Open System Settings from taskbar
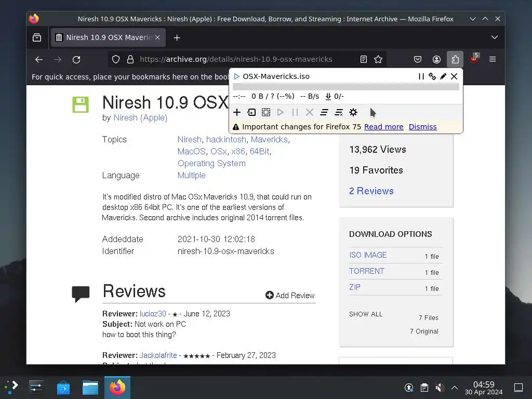Image resolution: width=532 pixels, height=399 pixels. [36, 387]
